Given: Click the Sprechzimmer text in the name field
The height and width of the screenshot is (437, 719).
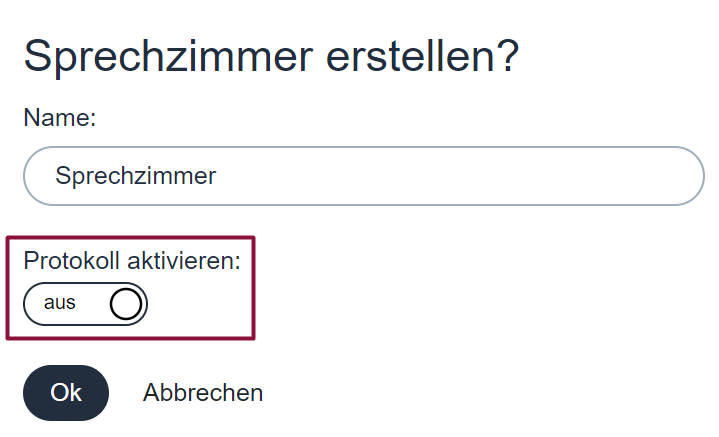Looking at the screenshot, I should click(136, 176).
